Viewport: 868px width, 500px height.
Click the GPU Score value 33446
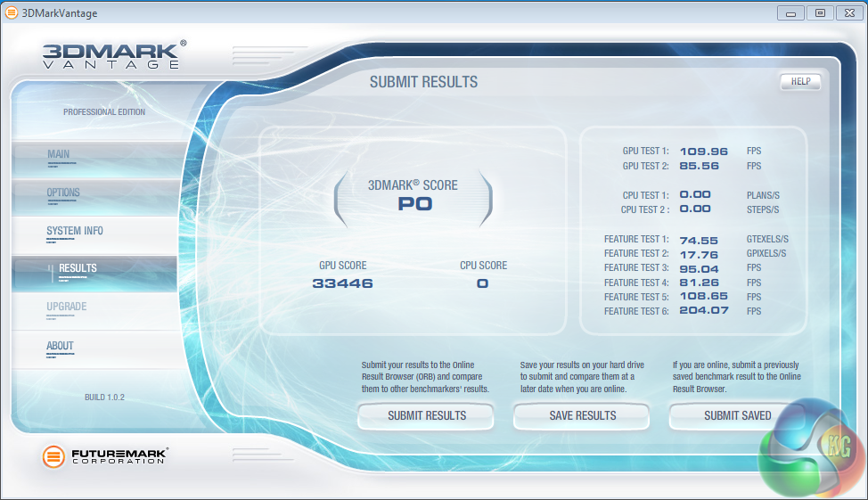343,283
